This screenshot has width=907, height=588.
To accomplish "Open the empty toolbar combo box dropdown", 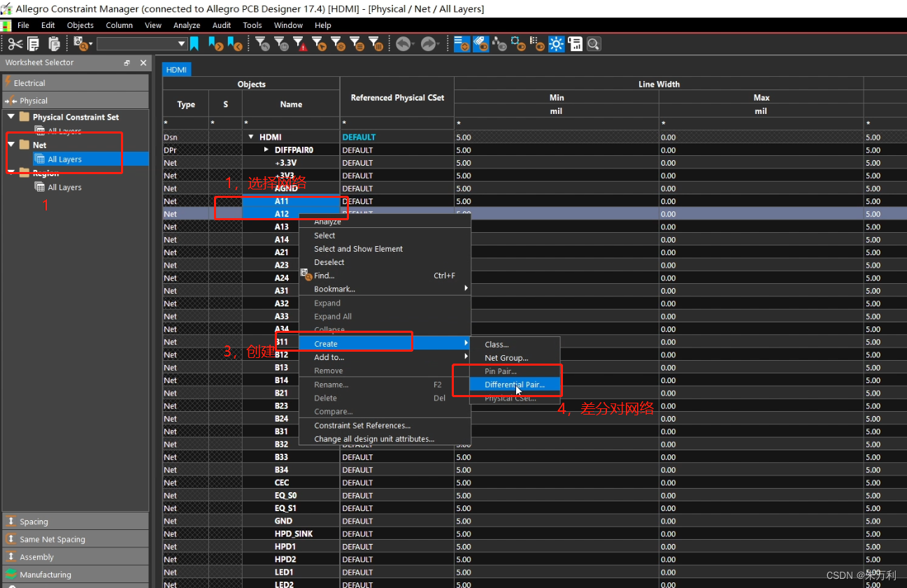I will [182, 44].
